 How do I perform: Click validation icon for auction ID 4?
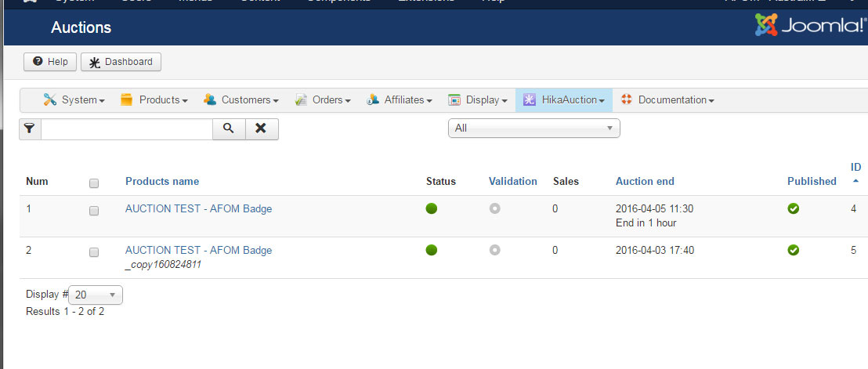[495, 208]
